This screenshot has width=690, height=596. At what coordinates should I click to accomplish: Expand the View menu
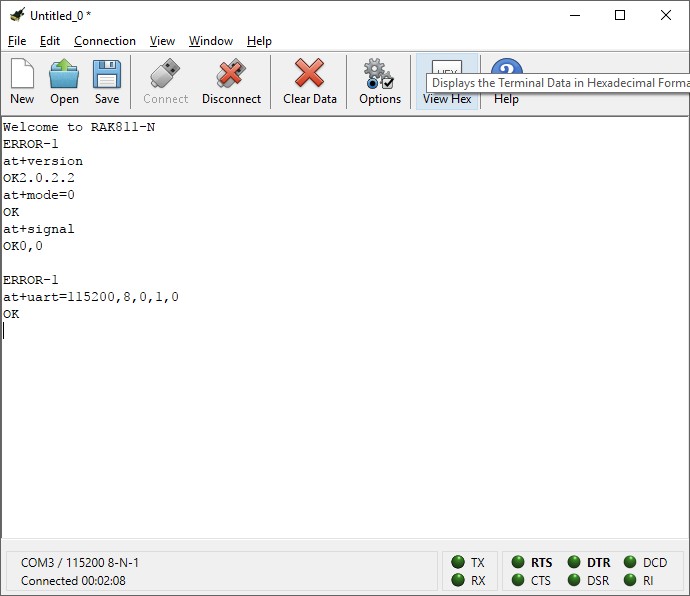[162, 41]
